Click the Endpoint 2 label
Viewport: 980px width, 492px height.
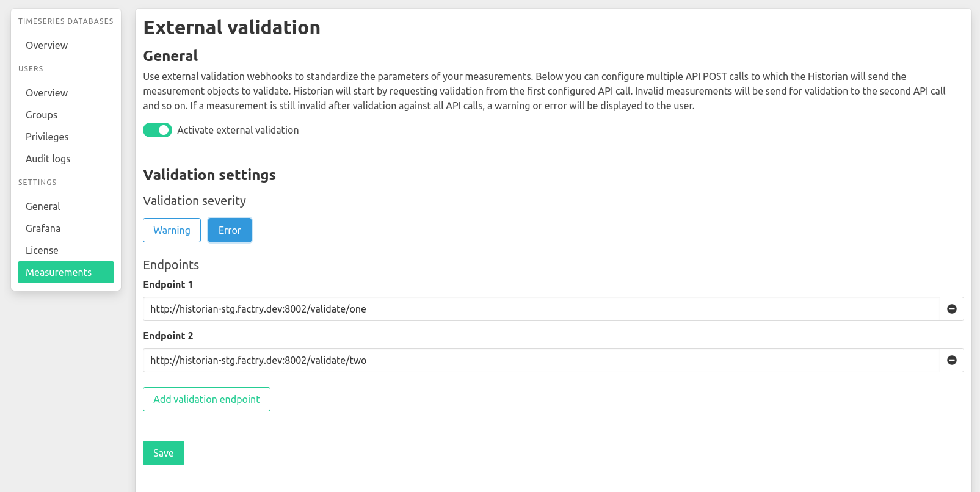pyautogui.click(x=168, y=336)
